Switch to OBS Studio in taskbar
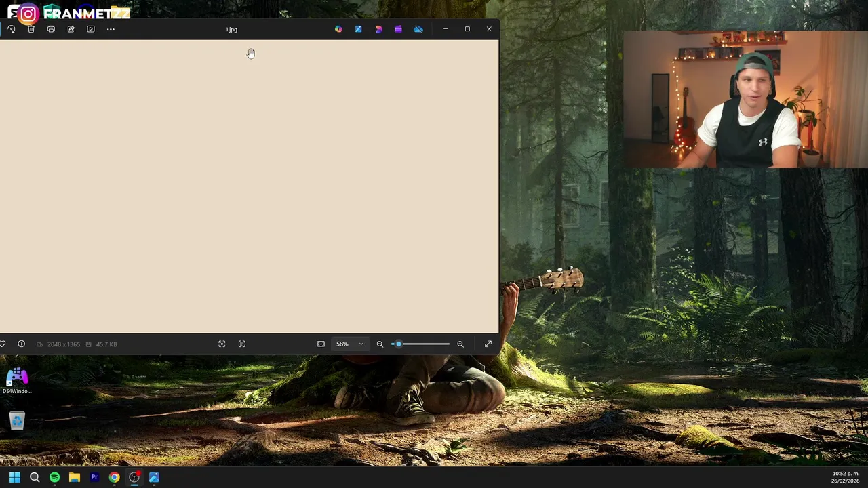The width and height of the screenshot is (868, 488). click(x=134, y=477)
